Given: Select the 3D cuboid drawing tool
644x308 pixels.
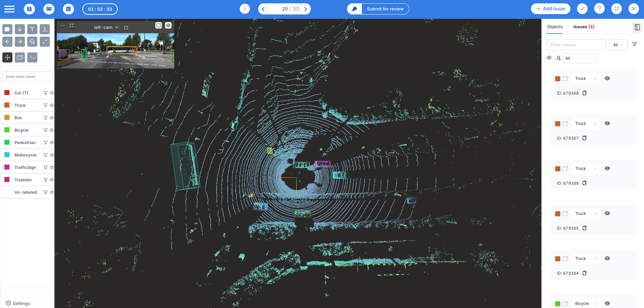Looking at the screenshot, I should pos(20,57).
